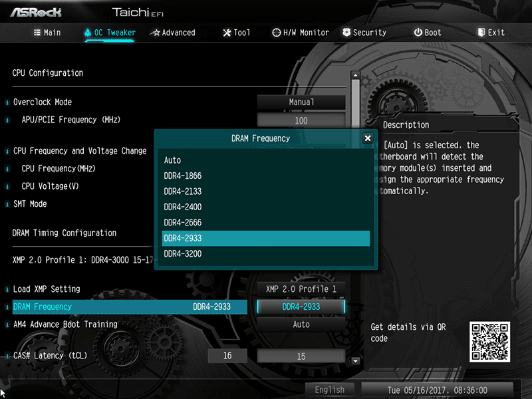
Task: Choose DDR4-2400 frequency option
Action: click(x=265, y=207)
